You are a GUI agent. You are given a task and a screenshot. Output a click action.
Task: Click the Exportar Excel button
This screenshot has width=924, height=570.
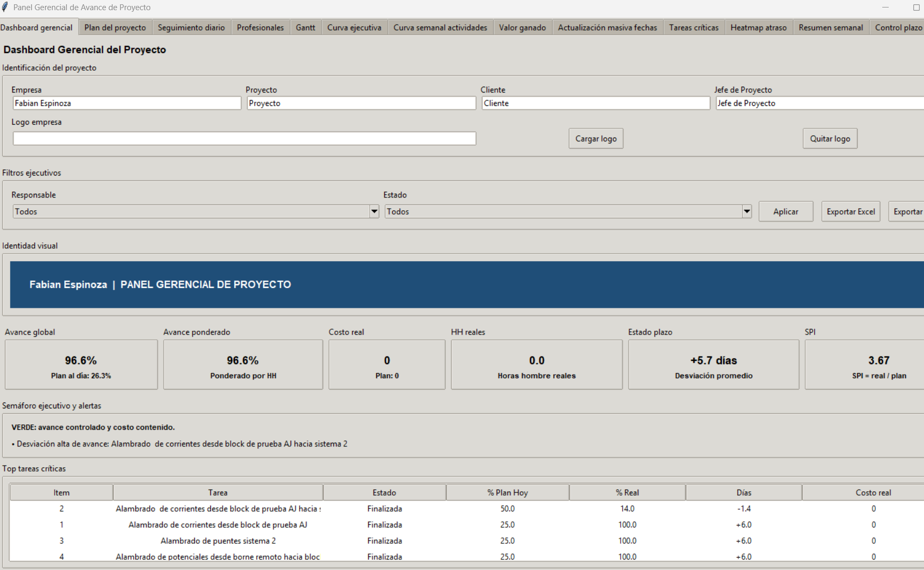(x=851, y=211)
